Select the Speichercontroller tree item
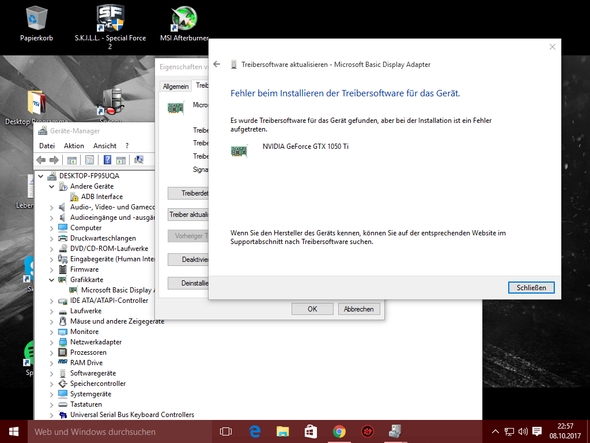590x443 pixels. (98, 384)
